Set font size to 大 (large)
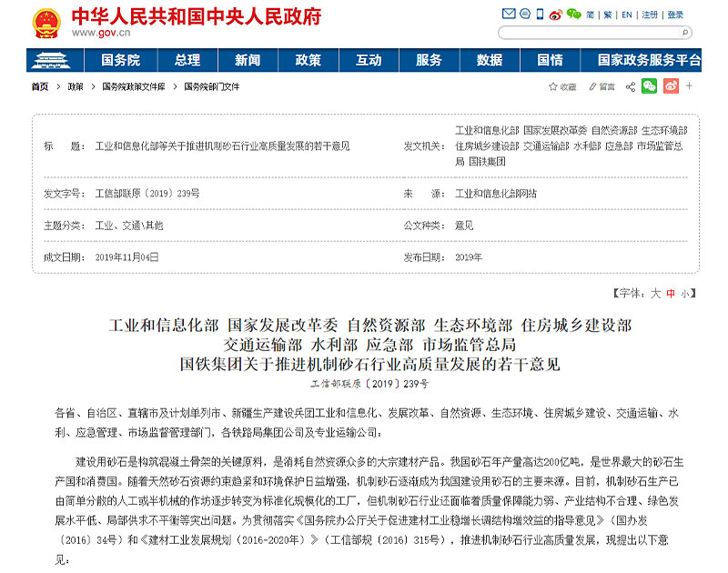Screen dimensions: 728x573 pyautogui.click(x=655, y=293)
